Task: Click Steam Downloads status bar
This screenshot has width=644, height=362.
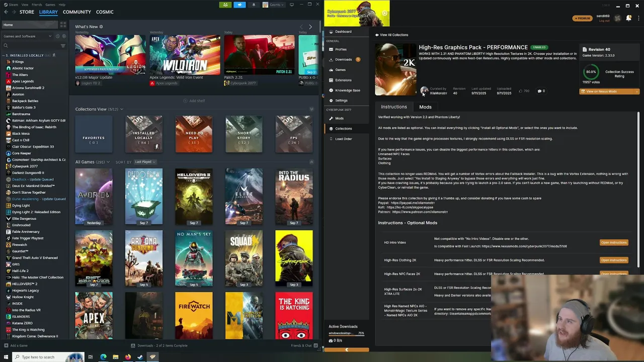Action: point(159,345)
